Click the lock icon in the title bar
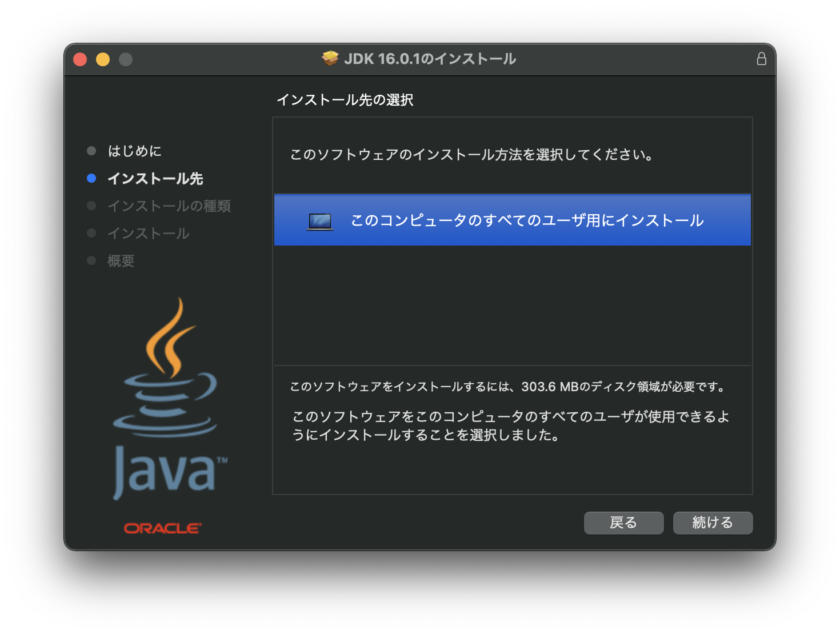Viewport: 840px width, 635px height. coord(761,58)
